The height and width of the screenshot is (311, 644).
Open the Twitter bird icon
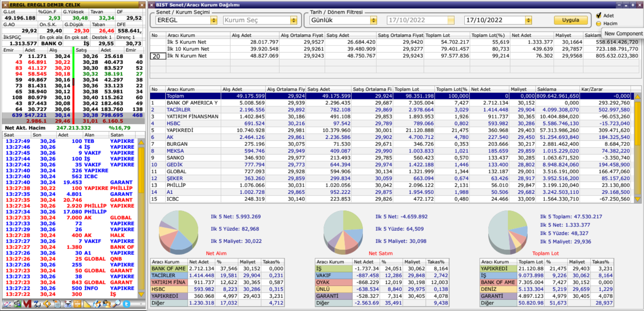click(126, 304)
